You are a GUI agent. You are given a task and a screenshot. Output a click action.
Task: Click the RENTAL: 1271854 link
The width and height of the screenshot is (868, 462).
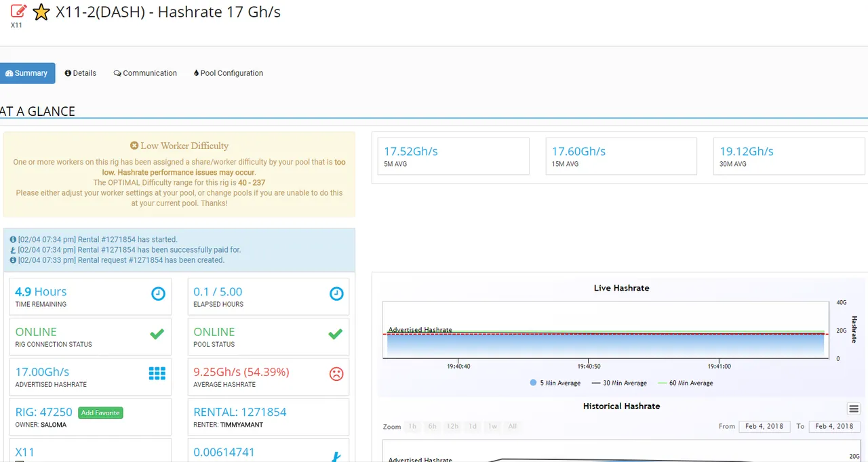(x=240, y=412)
